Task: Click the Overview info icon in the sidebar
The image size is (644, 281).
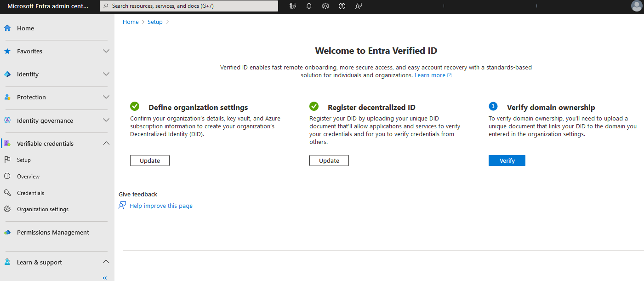Action: click(7, 176)
